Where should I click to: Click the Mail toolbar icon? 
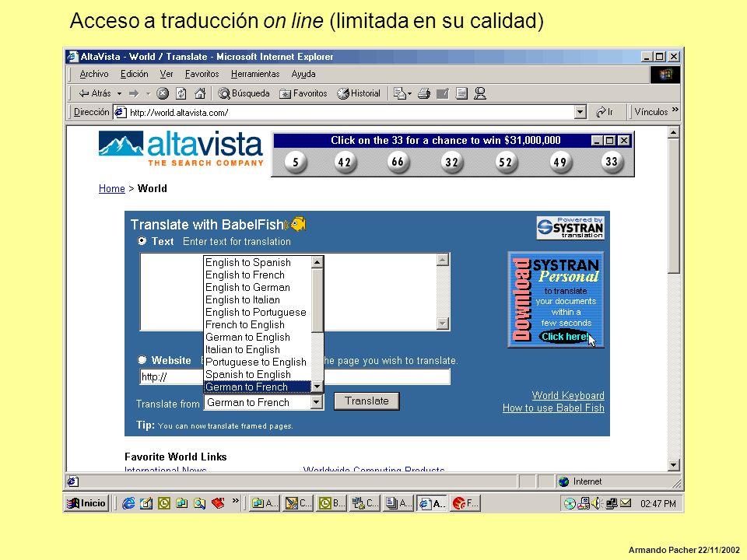click(x=399, y=93)
